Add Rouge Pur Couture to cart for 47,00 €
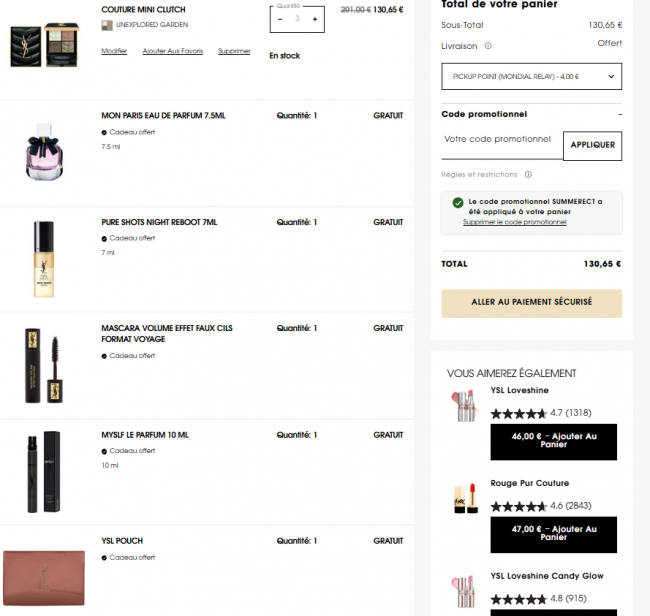The width and height of the screenshot is (650, 616). pyautogui.click(x=553, y=535)
